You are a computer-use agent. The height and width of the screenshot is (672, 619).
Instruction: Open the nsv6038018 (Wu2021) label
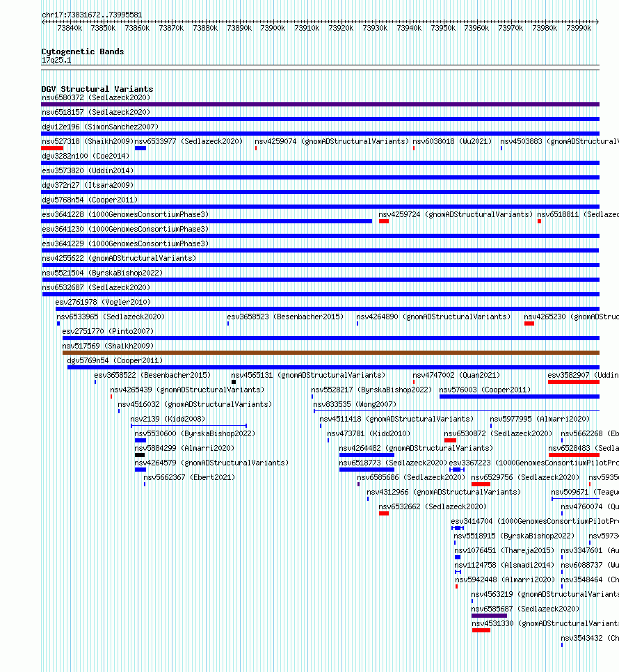click(x=452, y=141)
